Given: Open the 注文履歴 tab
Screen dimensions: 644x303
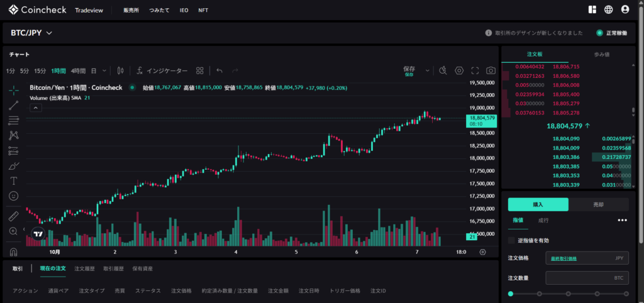Looking at the screenshot, I should pyautogui.click(x=84, y=268).
